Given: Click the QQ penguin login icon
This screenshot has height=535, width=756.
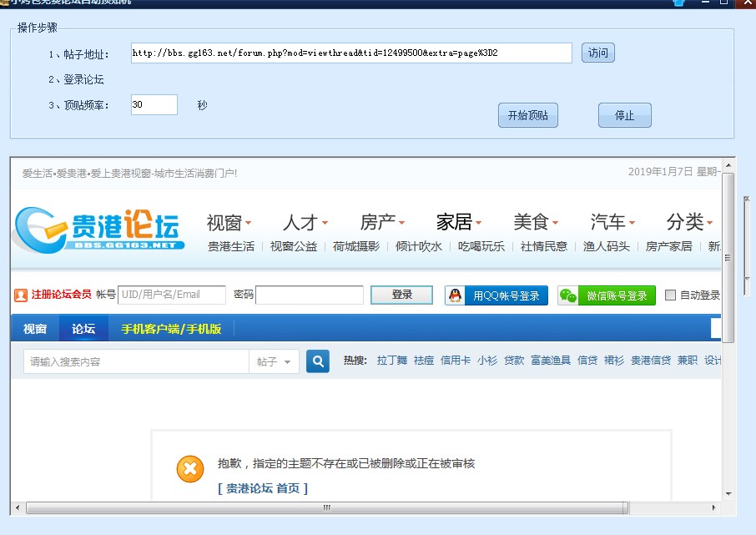Looking at the screenshot, I should [x=455, y=295].
